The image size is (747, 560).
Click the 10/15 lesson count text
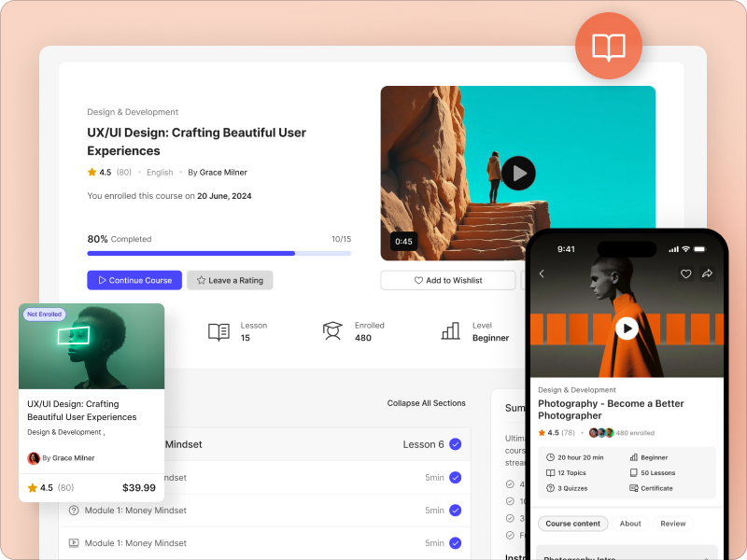[x=341, y=239]
